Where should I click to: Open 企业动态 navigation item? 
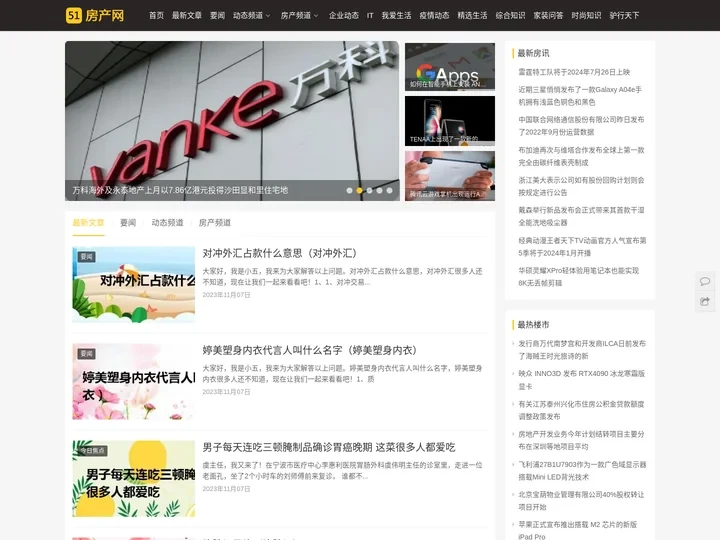click(343, 16)
